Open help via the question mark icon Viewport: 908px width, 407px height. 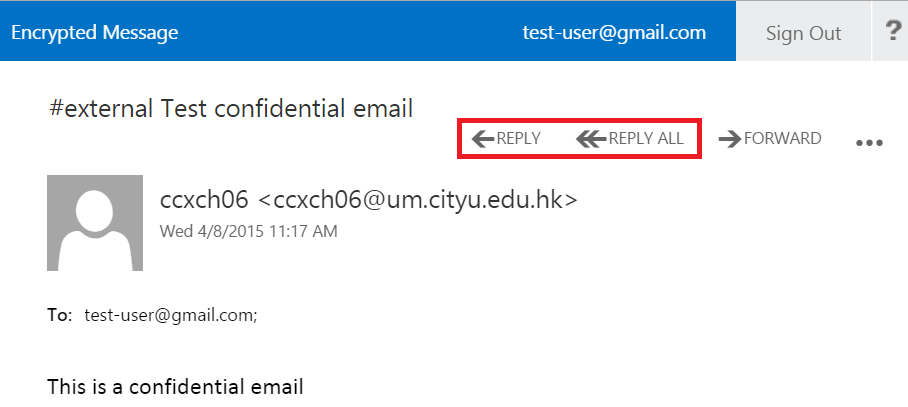[893, 32]
